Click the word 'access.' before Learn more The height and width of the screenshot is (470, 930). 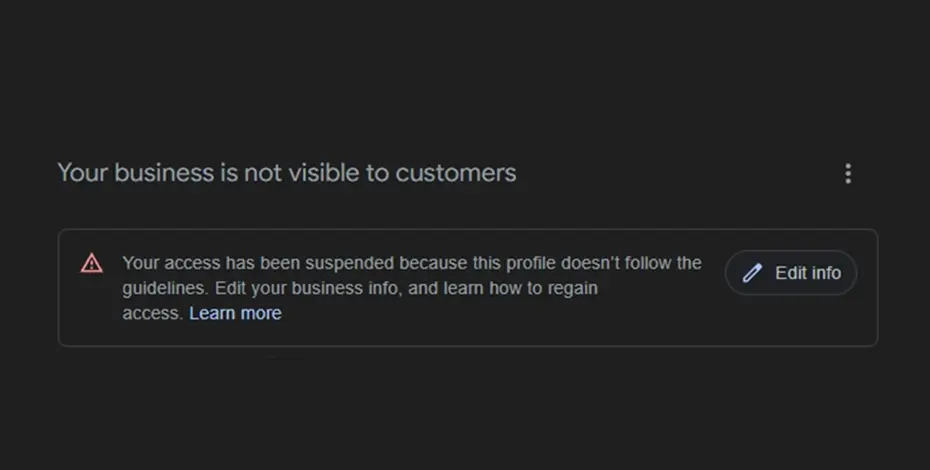[152, 313]
